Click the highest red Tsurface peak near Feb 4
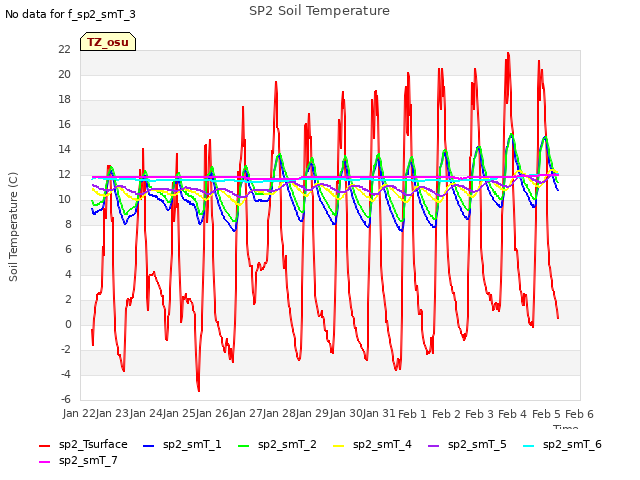This screenshot has width=640, height=480. pyautogui.click(x=508, y=53)
